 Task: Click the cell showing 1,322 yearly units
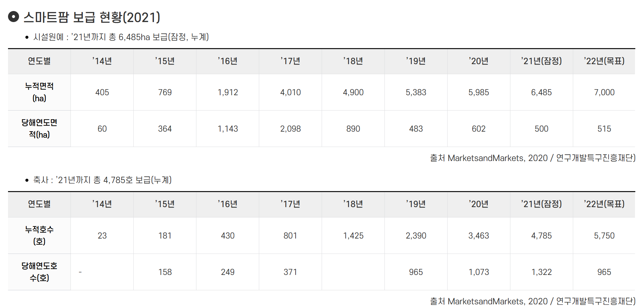coord(541,272)
